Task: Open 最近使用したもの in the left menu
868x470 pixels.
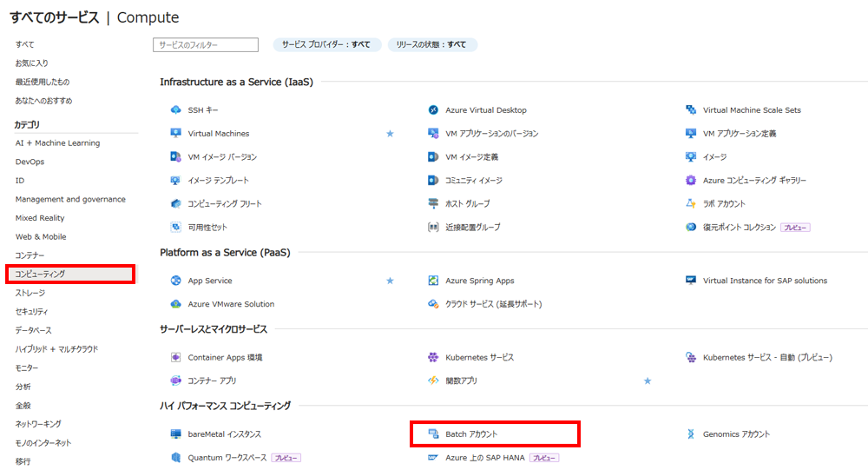Action: [x=42, y=82]
